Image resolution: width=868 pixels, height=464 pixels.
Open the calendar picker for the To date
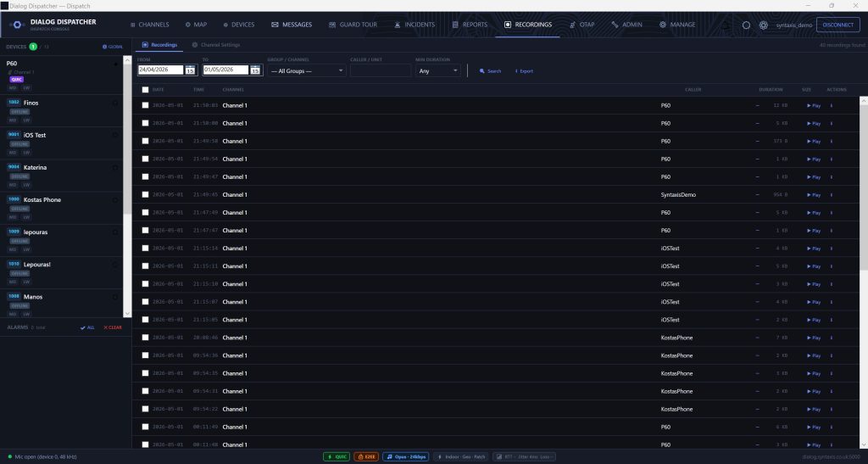pos(255,70)
